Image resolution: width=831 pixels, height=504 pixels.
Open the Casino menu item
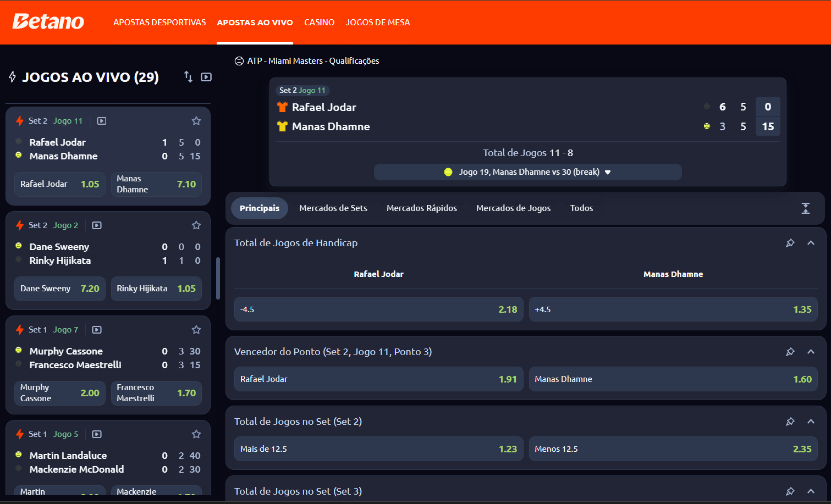click(x=319, y=23)
